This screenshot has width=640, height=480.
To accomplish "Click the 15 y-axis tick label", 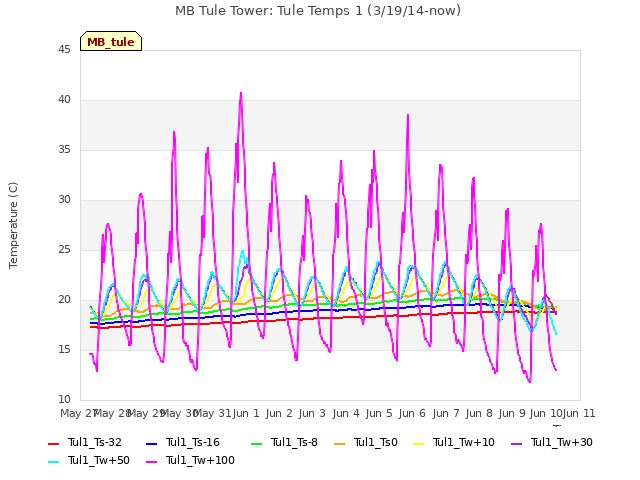I will [x=64, y=350].
